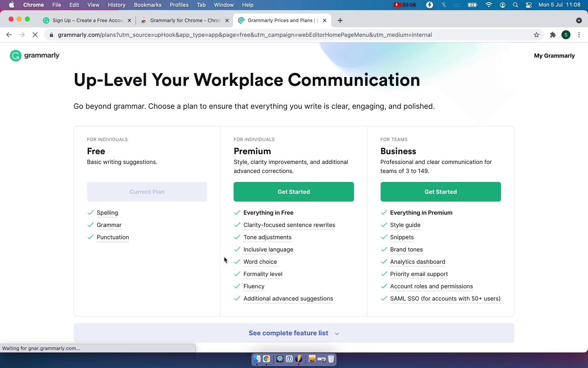Close the Grammarly for Chrome tab
This screenshot has width=588, height=368.
pyautogui.click(x=227, y=21)
